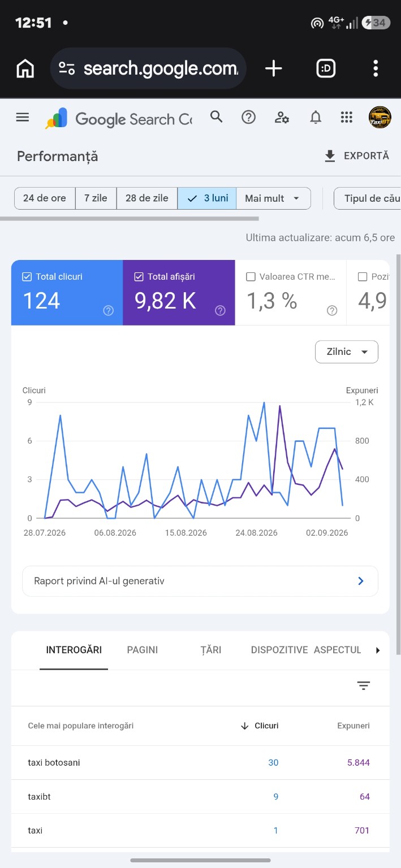Viewport: 401px width, 868px height.
Task: Click help icon on Total afișări card
Action: point(221,310)
